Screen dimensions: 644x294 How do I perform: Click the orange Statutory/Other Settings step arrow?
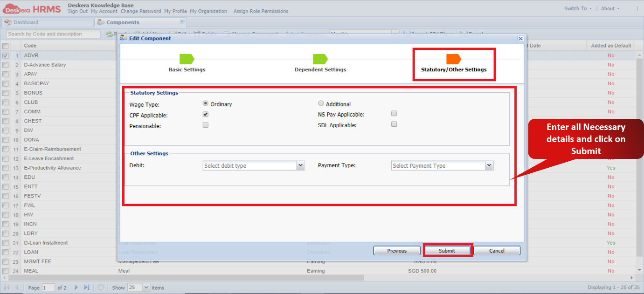tap(453, 59)
